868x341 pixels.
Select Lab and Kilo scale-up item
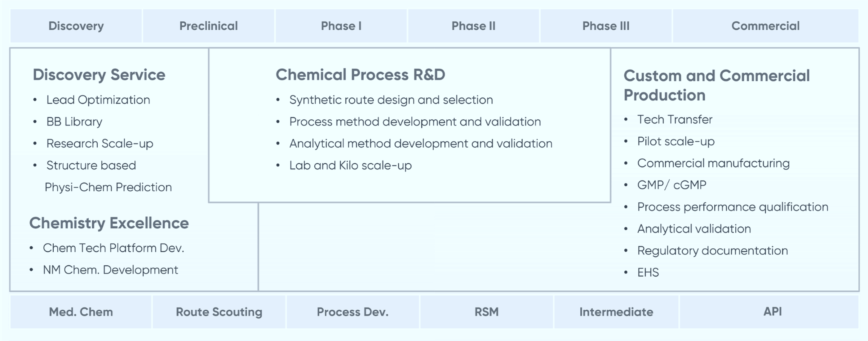[x=350, y=166]
